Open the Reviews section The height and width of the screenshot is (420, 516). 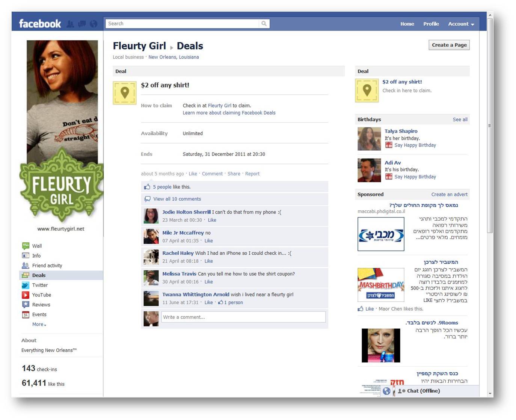click(x=41, y=305)
